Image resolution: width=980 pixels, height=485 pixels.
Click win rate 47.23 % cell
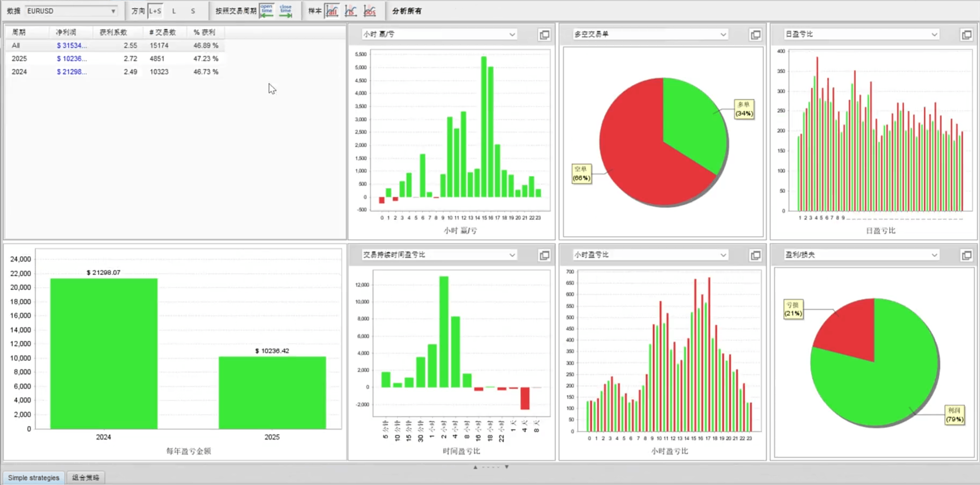click(206, 58)
